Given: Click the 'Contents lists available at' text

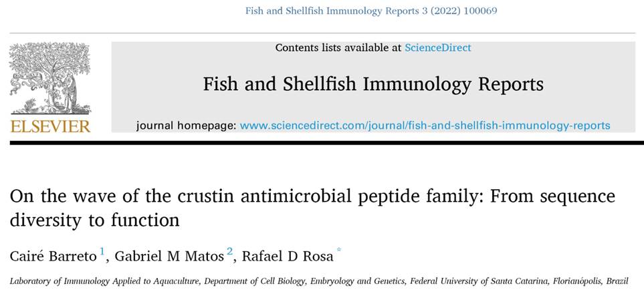Looking at the screenshot, I should (x=338, y=47).
